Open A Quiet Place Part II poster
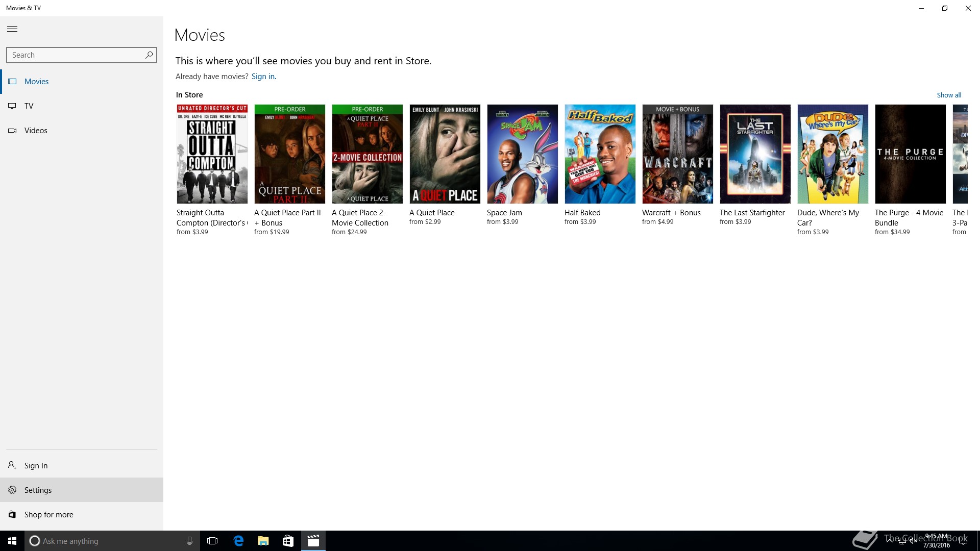Image resolution: width=980 pixels, height=551 pixels. 290,154
